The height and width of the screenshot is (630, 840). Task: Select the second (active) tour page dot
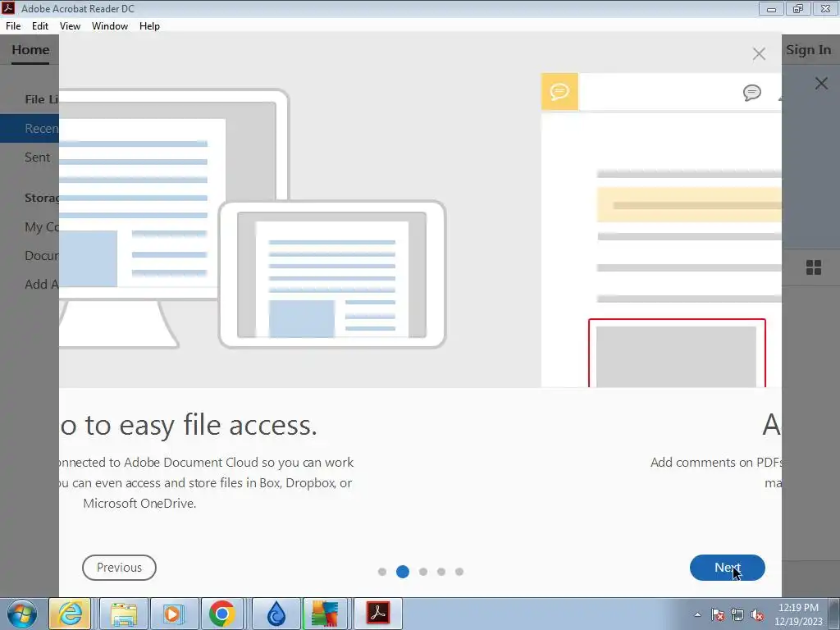click(403, 572)
